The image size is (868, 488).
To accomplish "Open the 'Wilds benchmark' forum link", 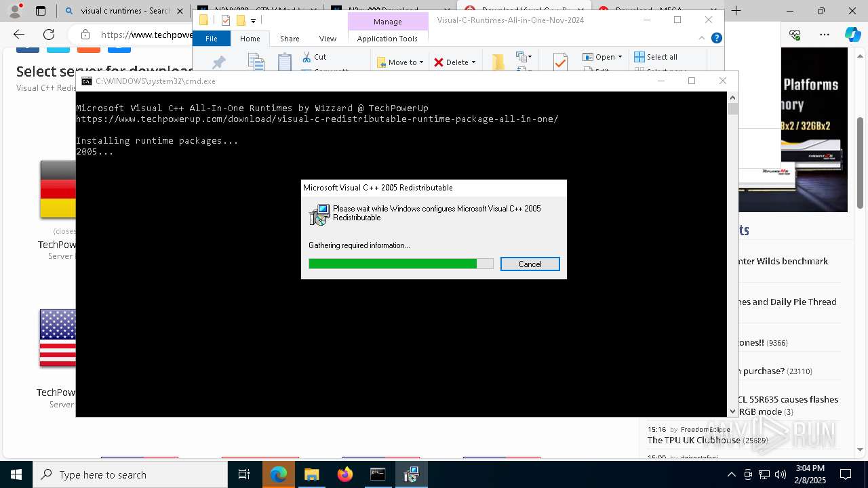I will [x=783, y=261].
